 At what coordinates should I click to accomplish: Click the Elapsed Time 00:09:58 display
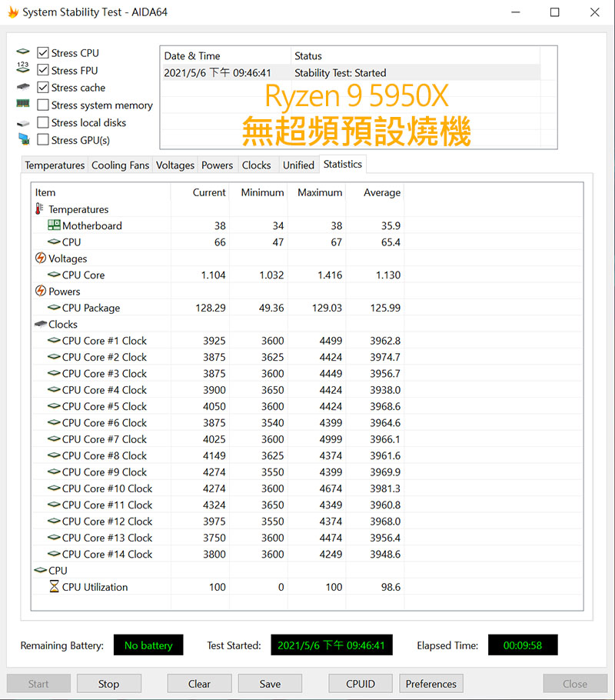point(523,645)
